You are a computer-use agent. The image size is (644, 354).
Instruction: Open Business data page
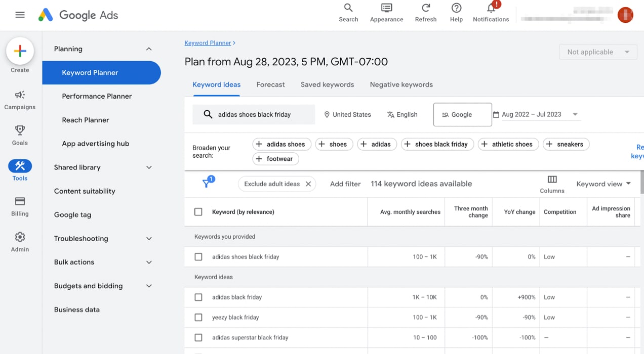coord(76,310)
